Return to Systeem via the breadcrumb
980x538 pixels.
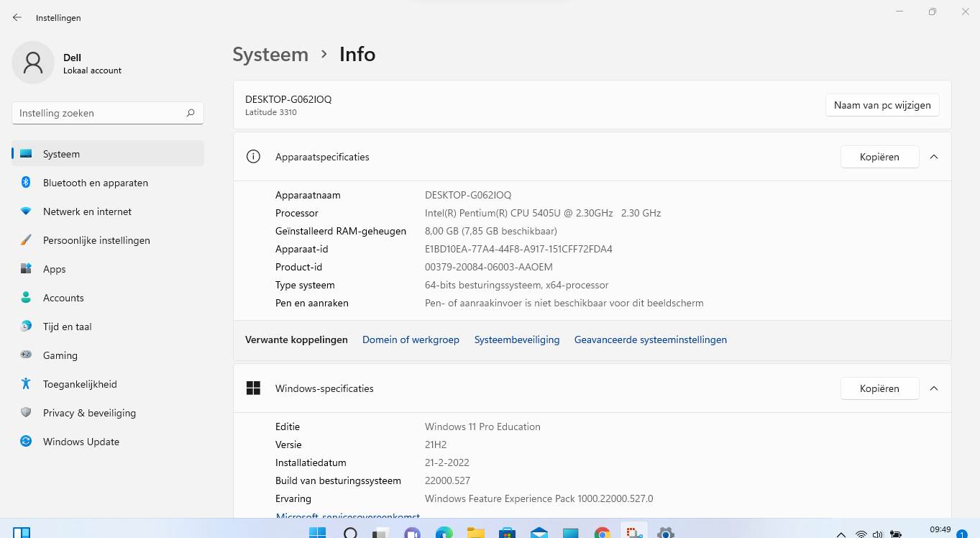[270, 55]
